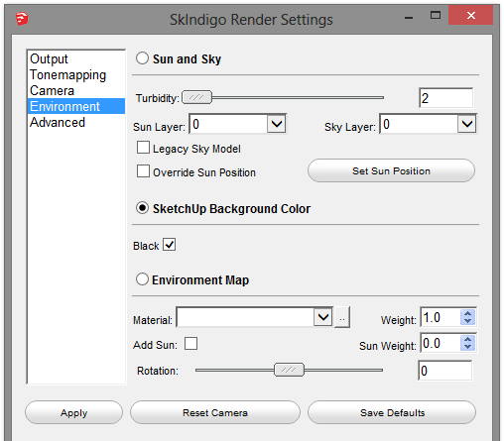Open the Camera settings in sidebar list

click(52, 91)
